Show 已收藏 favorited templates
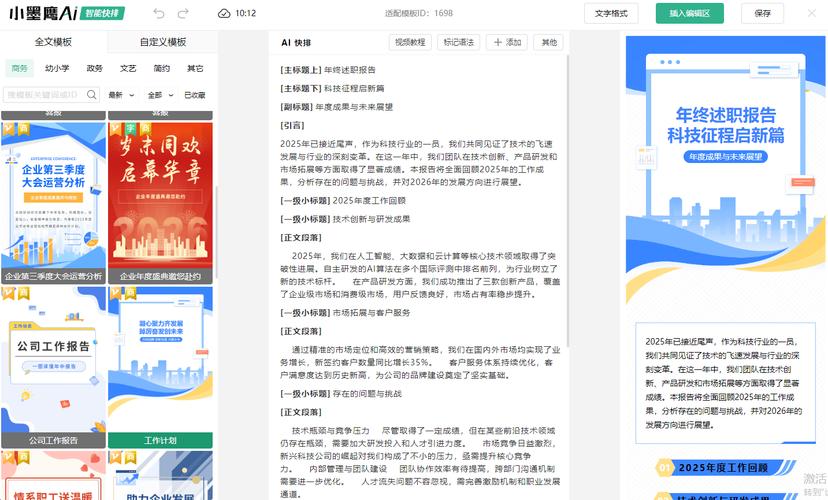Screen dimensions: 828x500 195,95
